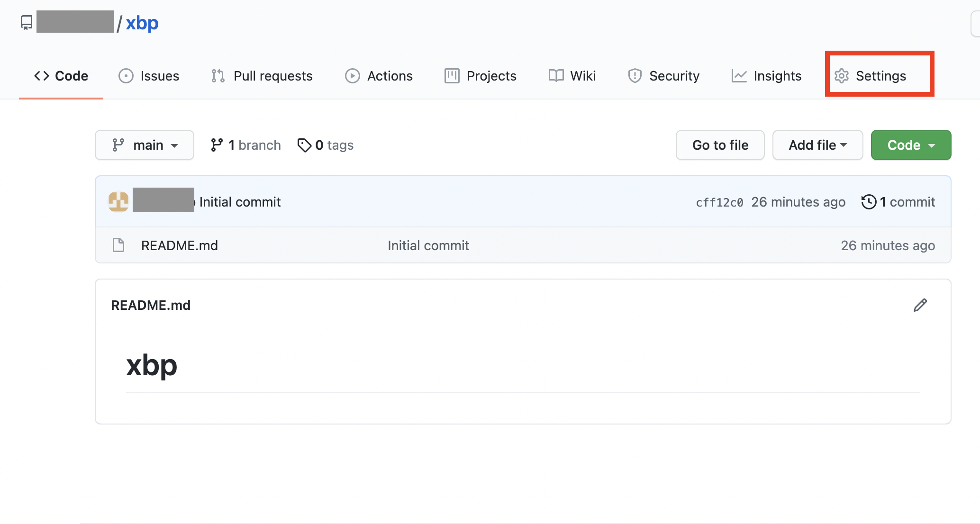Open the 1 commit history link
980x524 pixels.
point(898,202)
